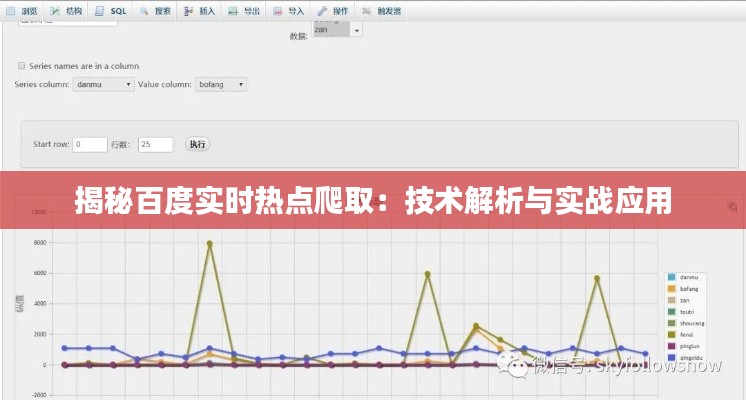Image resolution: width=746 pixels, height=400 pixels.
Task: Click the 执行 (Go) button
Action: pyautogui.click(x=197, y=144)
